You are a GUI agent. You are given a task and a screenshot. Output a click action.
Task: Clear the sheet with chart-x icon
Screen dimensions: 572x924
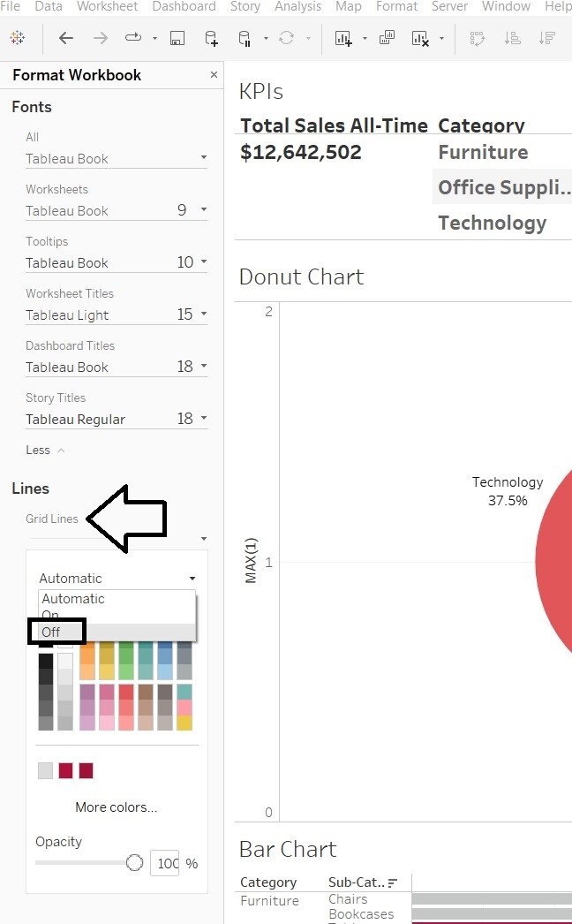coord(420,39)
